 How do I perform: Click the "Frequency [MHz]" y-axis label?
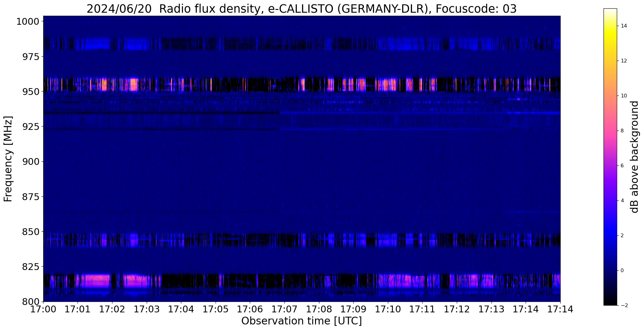point(8,159)
